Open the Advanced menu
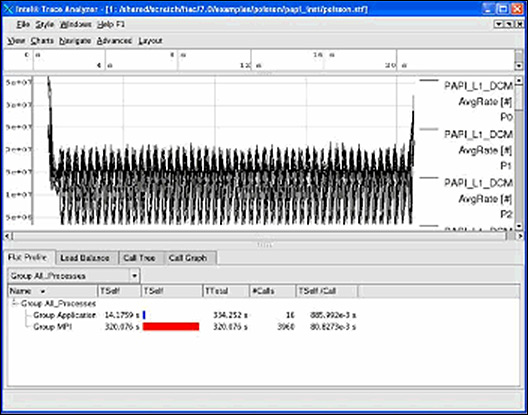 point(114,41)
